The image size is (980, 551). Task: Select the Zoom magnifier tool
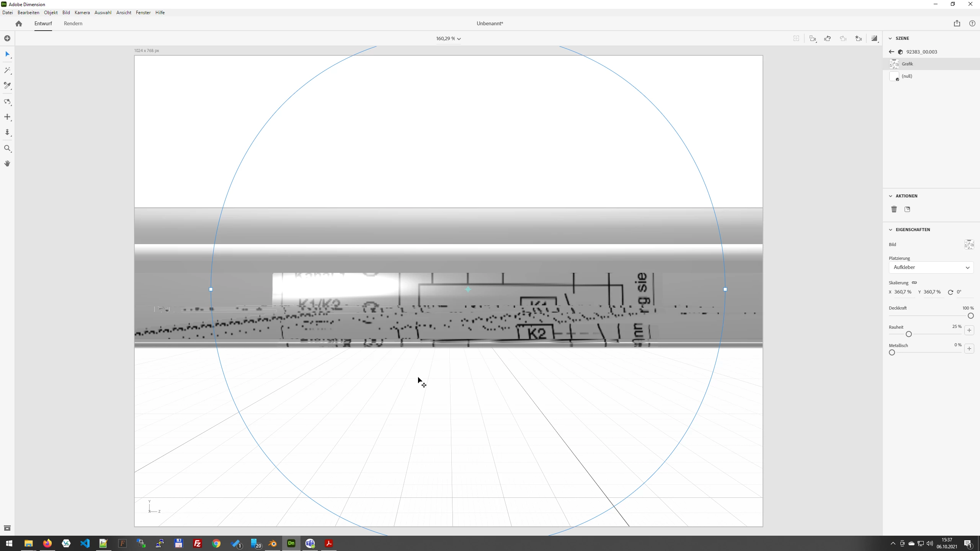pyautogui.click(x=7, y=148)
